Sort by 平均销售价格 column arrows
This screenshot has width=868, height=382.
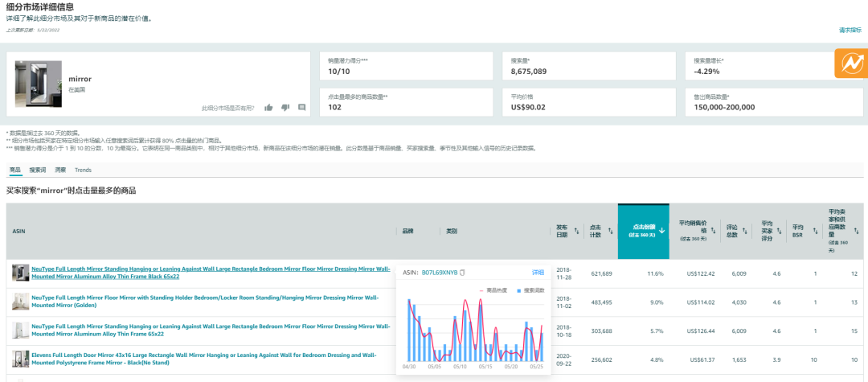pos(712,231)
